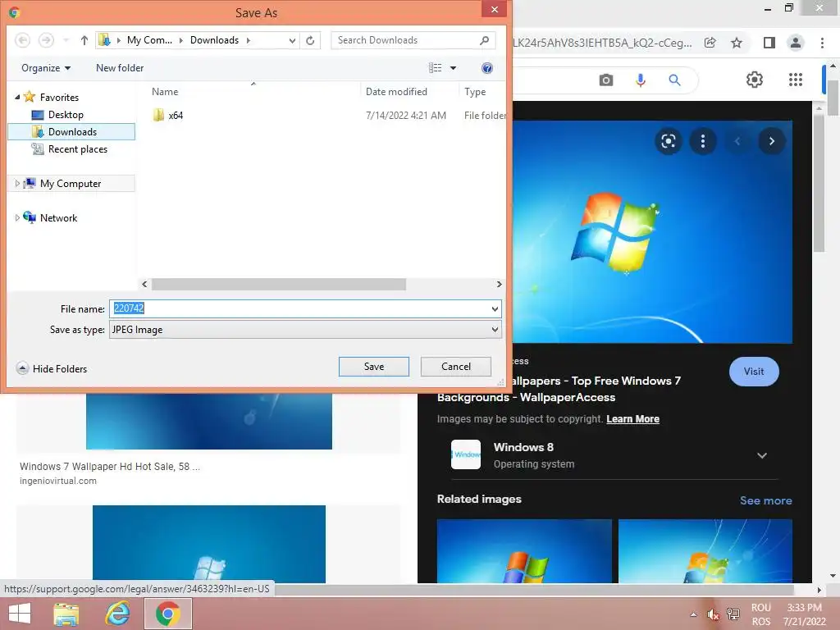
Task: Click the blue Google search magnifier
Action: [x=674, y=80]
